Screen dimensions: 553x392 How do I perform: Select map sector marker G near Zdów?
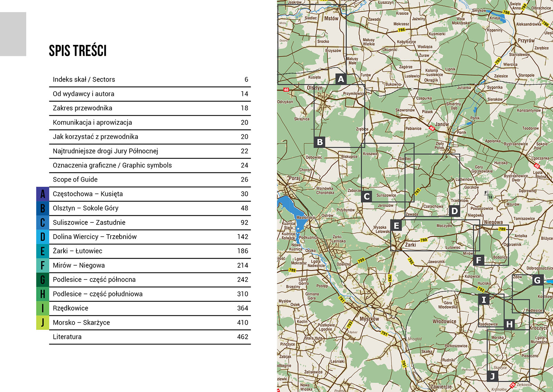coord(537,280)
